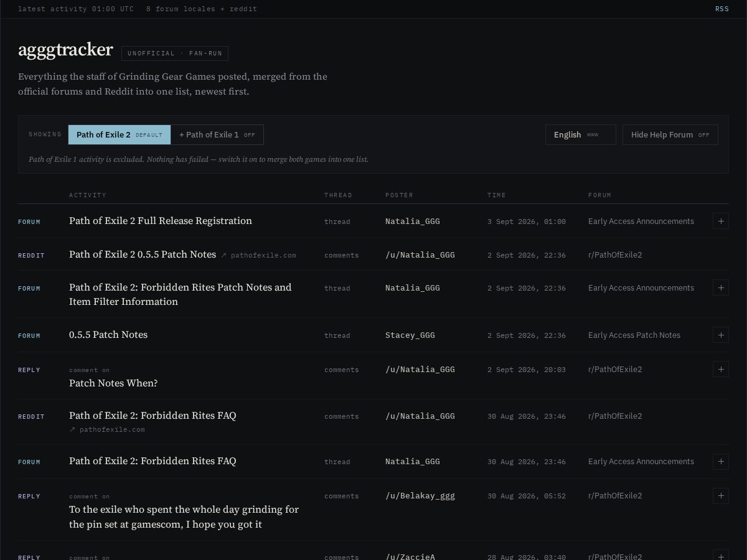Open the RSS feed link

coord(722,9)
